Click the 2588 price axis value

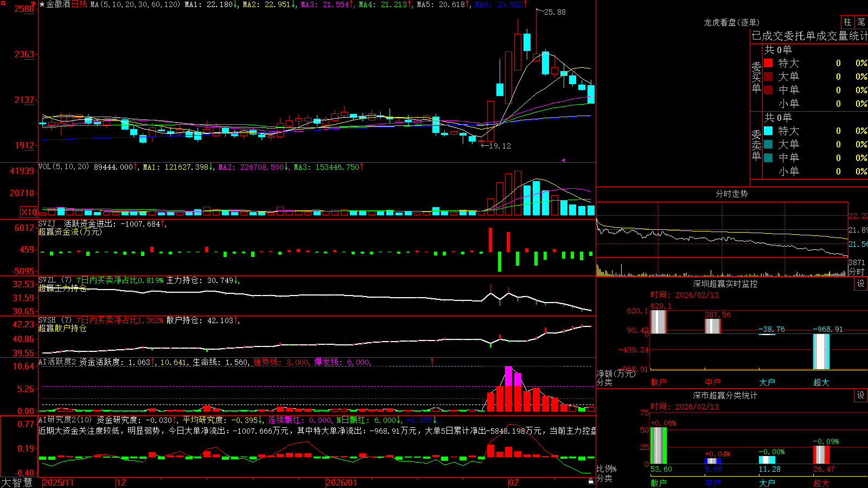click(24, 9)
